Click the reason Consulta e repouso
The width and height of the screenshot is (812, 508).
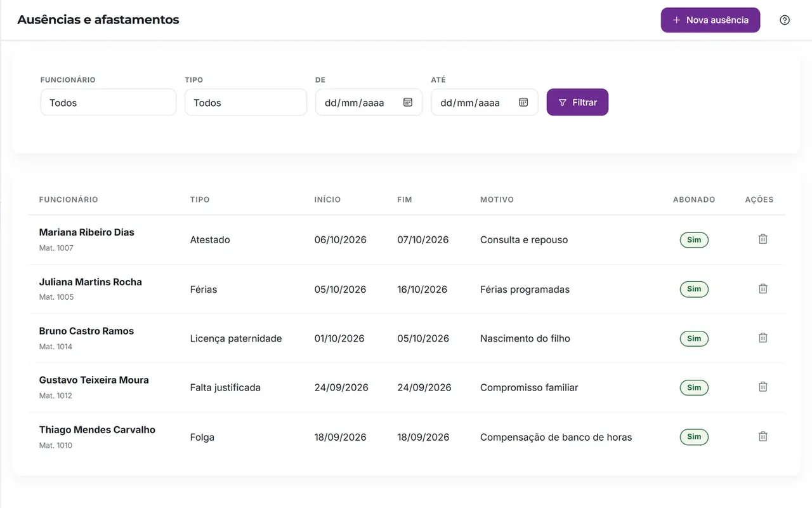(x=524, y=240)
